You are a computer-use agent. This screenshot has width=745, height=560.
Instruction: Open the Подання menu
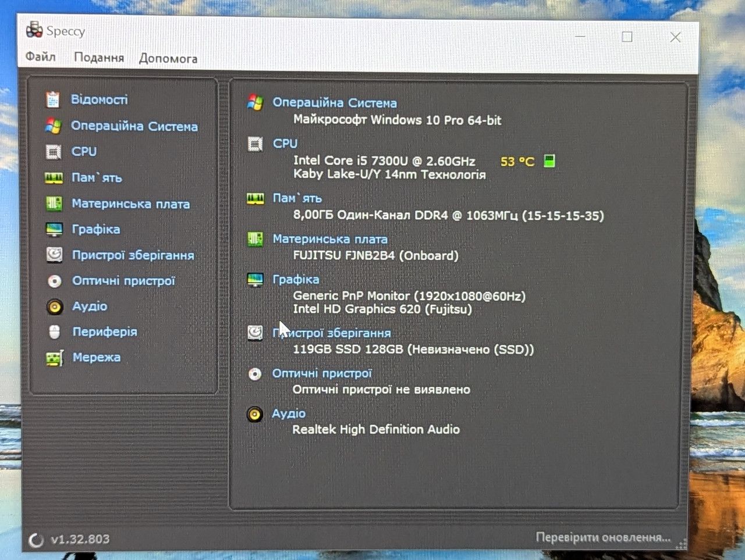click(x=99, y=58)
